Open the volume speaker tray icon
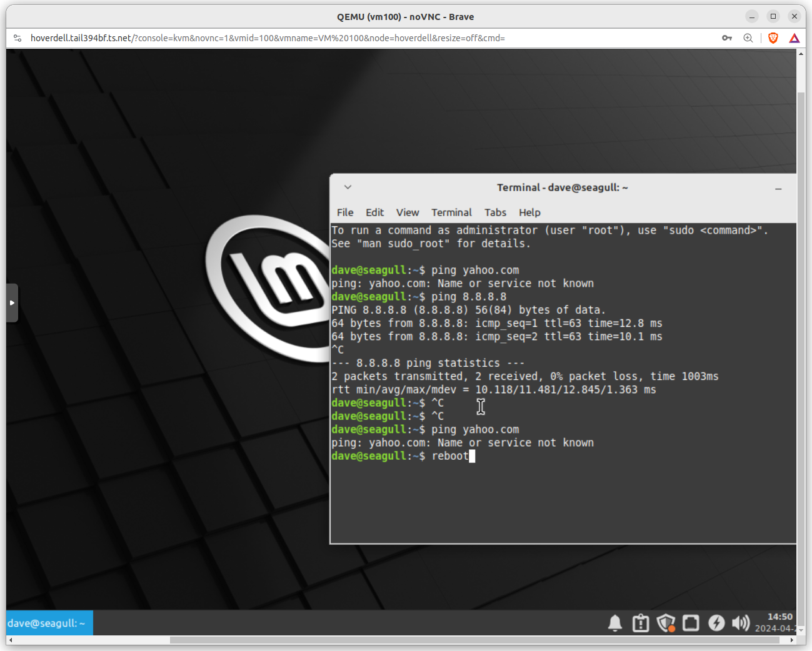Image resolution: width=812 pixels, height=651 pixels. (x=741, y=623)
